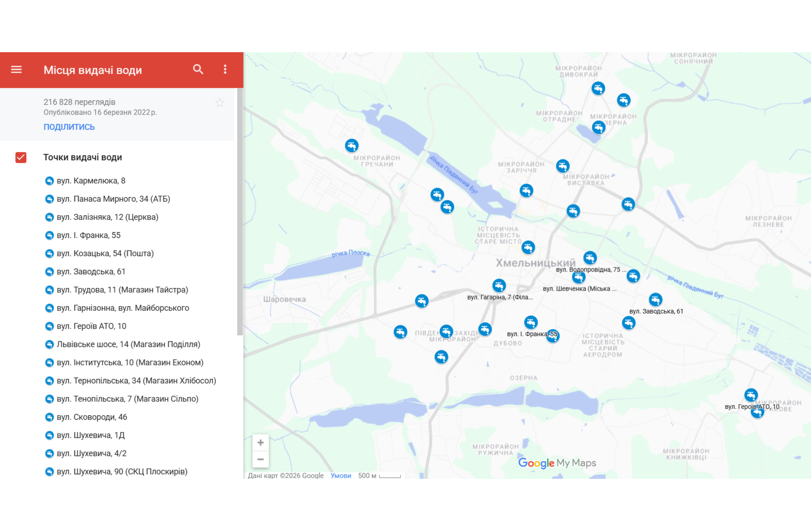Click Львівське шосе, 14 (Магазин Поділля) item
The width and height of the screenshot is (811, 532).
tap(128, 344)
